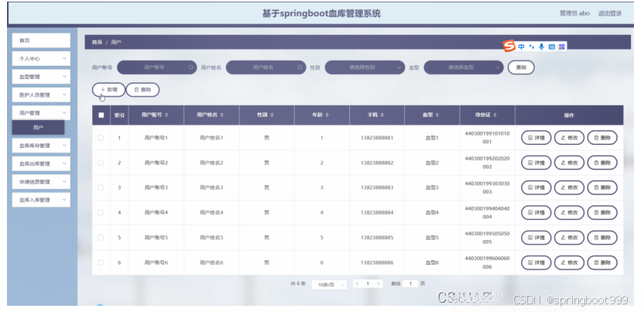Screen dimensions: 644x312
Task: Open the 请选择血型 dropdown
Action: pyautogui.click(x=464, y=67)
